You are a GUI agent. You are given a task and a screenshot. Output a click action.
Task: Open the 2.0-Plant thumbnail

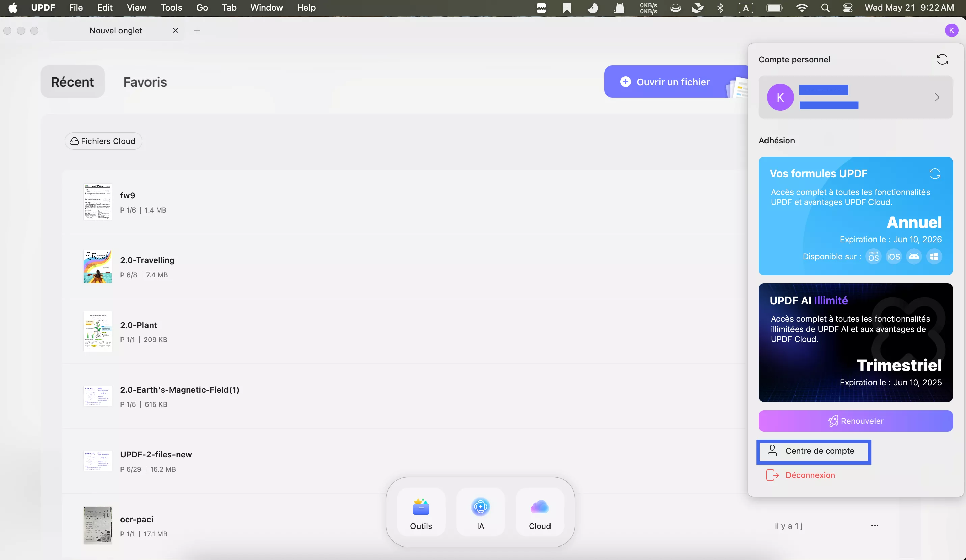click(98, 331)
